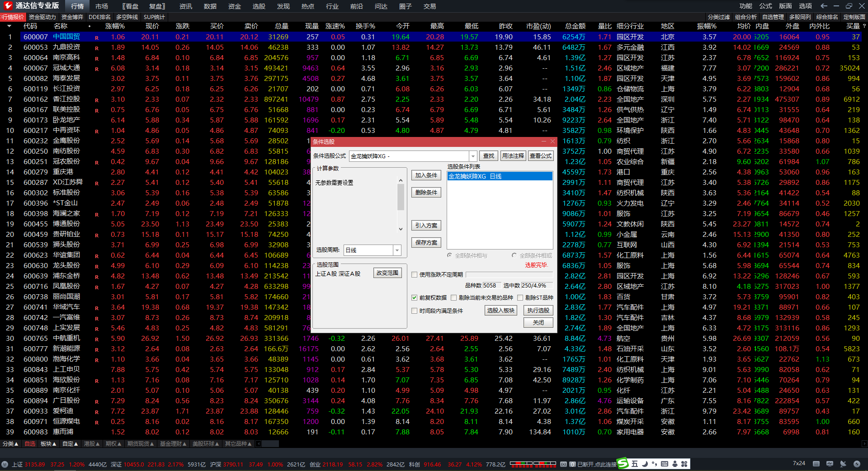The image size is (868, 471).
Task: Click the 计算参数 panel scrollbar
Action: (401, 197)
